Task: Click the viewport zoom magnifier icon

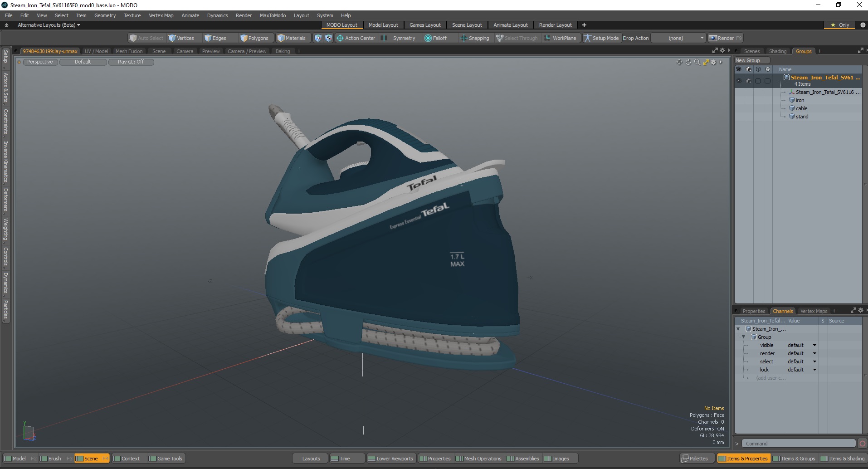Action: (x=697, y=62)
